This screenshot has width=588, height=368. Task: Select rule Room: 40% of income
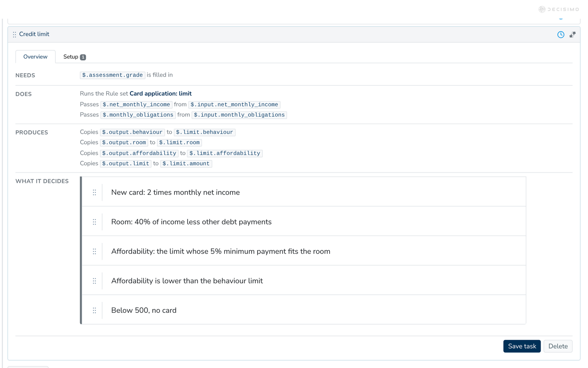point(304,221)
